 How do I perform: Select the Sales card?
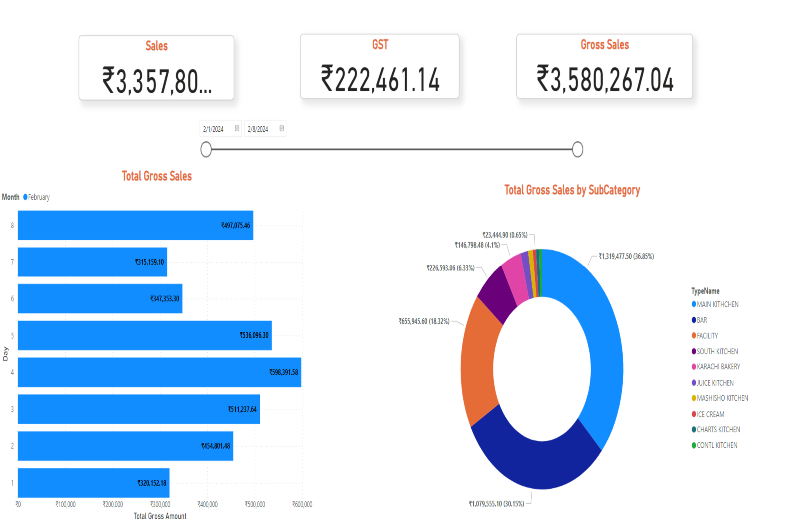point(156,67)
